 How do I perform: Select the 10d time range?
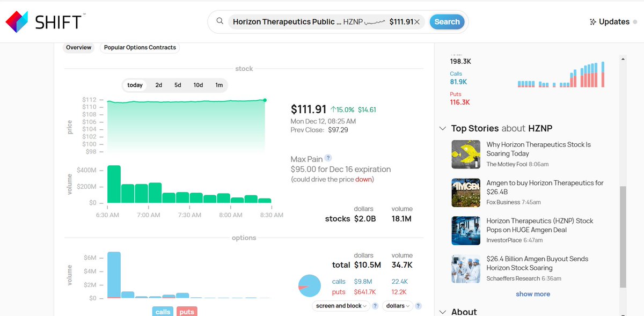tap(198, 85)
